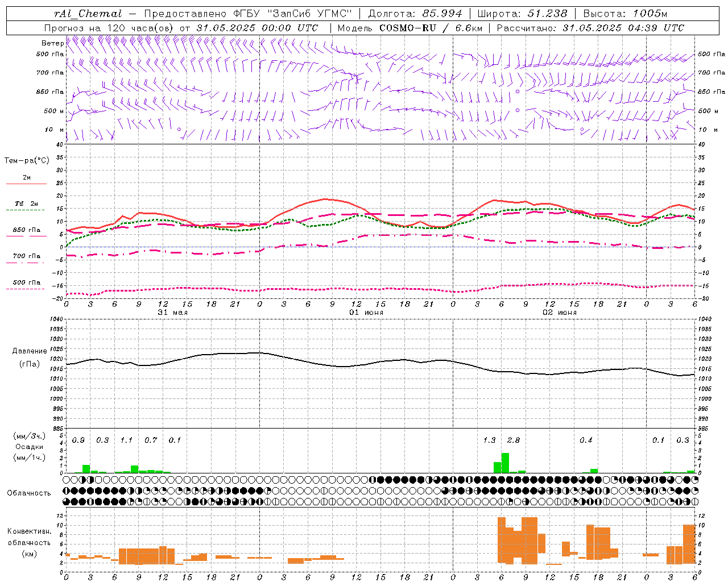Select the Td 2м dew point legend entry
Screen dimensions: 728x582
point(27,203)
